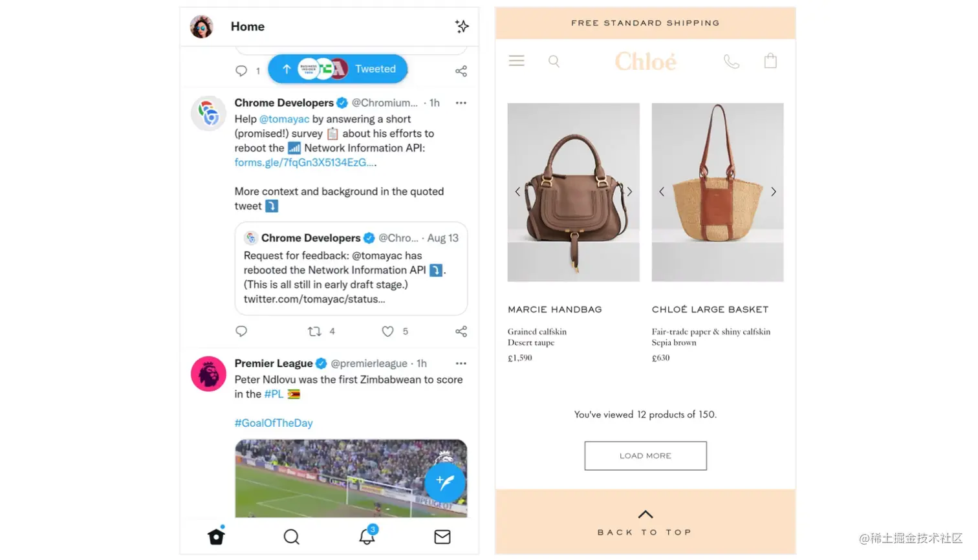Open the #GoalOfTheDay hashtag link

coord(274,423)
